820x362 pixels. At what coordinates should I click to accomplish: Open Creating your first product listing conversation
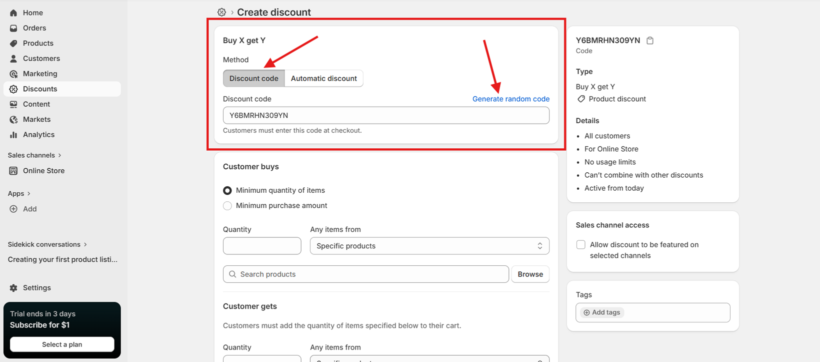point(62,259)
